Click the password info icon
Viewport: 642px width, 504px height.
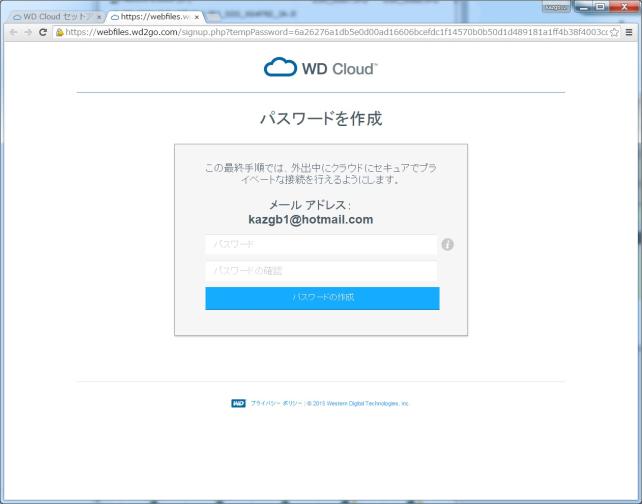(x=448, y=244)
